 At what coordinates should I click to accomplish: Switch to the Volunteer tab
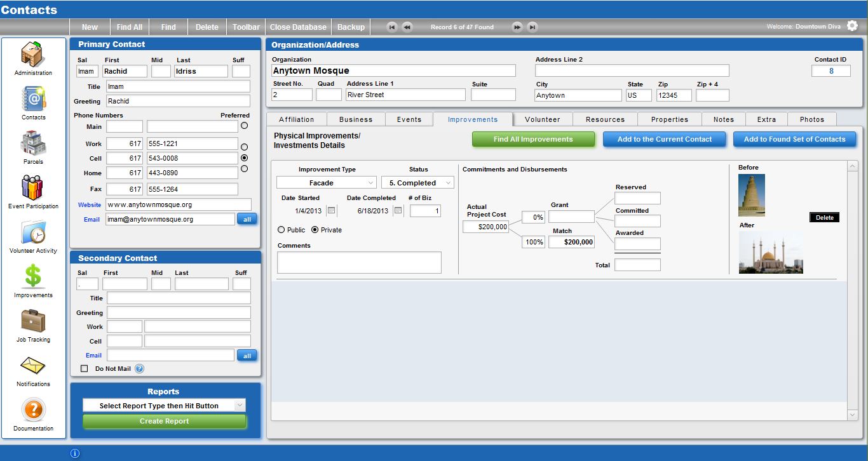pos(542,119)
